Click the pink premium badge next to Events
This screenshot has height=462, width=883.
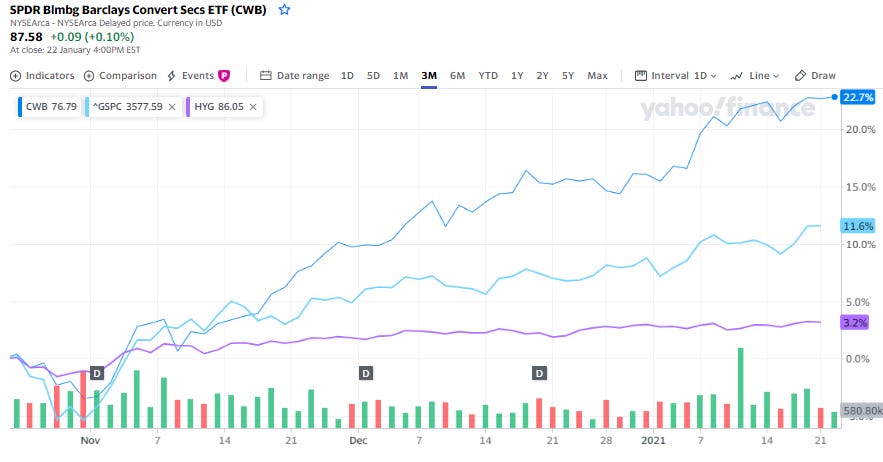coord(224,75)
